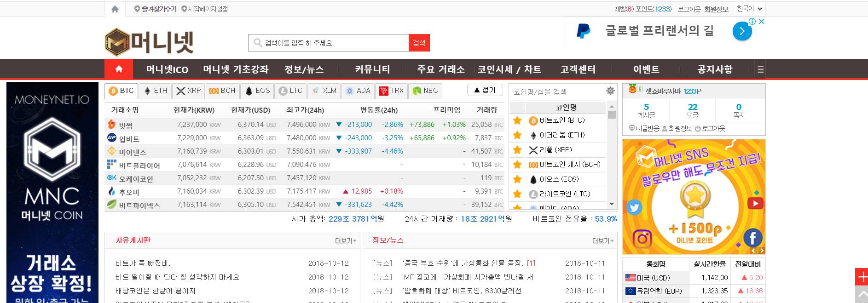Expand 자유게시판 with 더보기+
Screen dimensions: 868x303
click(x=346, y=241)
